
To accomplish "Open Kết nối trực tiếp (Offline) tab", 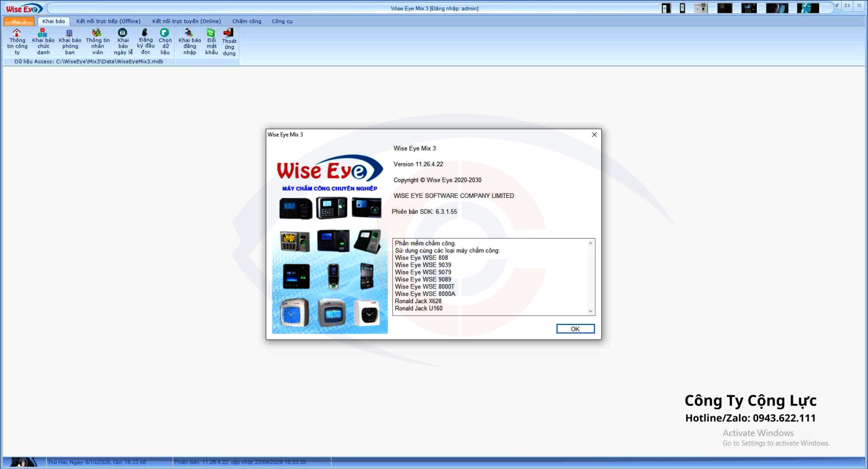I will tap(108, 21).
